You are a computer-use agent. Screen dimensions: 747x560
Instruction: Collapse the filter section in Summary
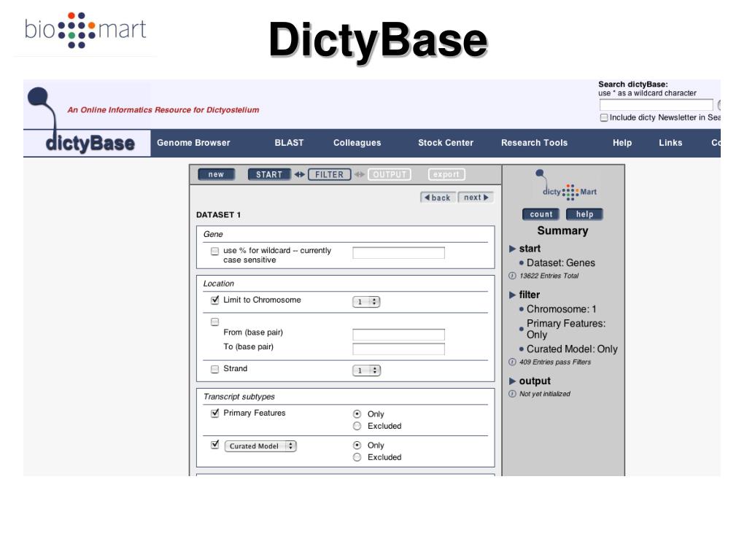click(x=513, y=295)
